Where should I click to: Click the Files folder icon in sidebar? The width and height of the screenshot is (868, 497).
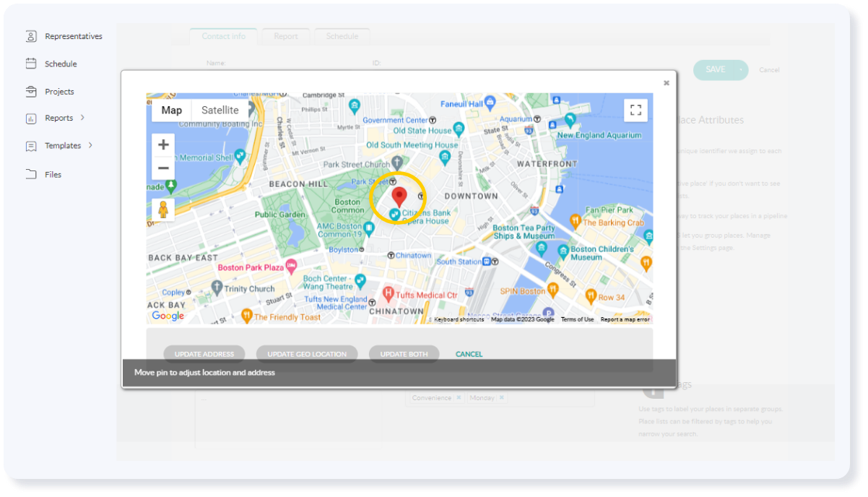coord(31,174)
